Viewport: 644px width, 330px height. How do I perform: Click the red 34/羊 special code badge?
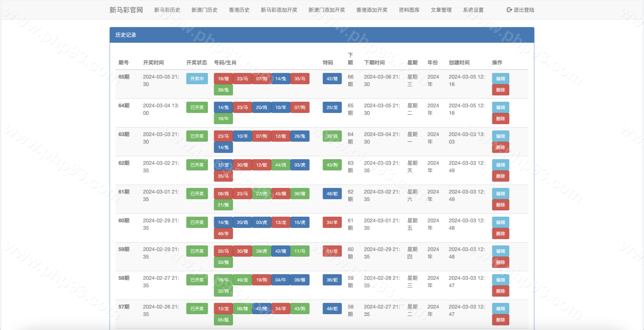point(332,222)
